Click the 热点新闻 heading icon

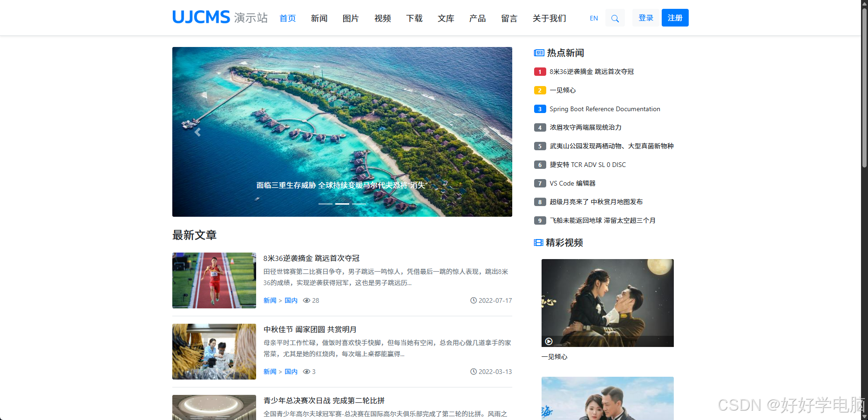(x=539, y=53)
